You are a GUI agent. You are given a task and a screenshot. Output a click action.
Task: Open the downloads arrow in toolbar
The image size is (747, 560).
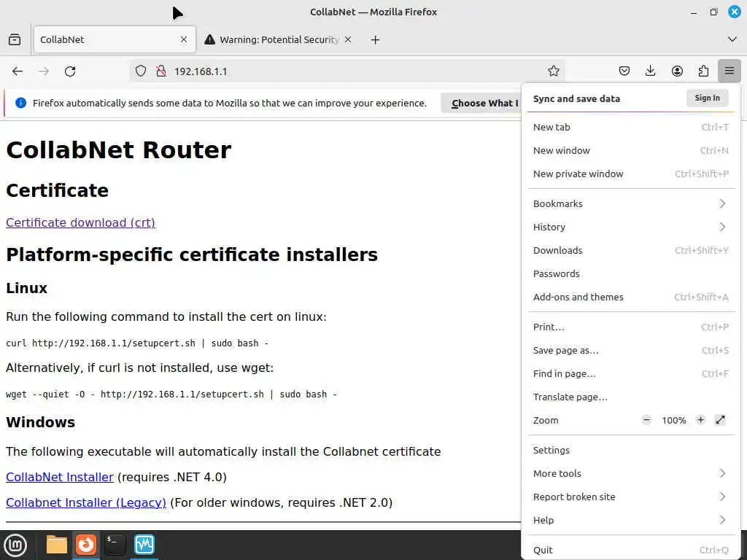650,71
